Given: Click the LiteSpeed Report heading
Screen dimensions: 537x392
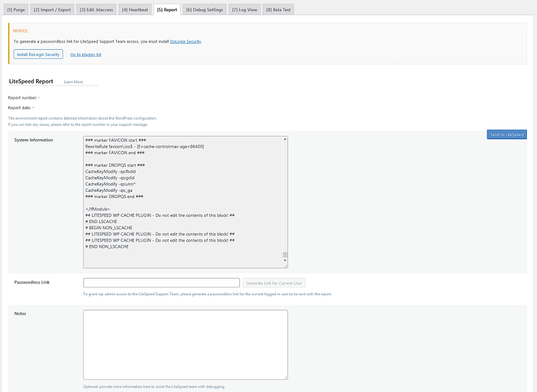Looking at the screenshot, I should click(31, 81).
